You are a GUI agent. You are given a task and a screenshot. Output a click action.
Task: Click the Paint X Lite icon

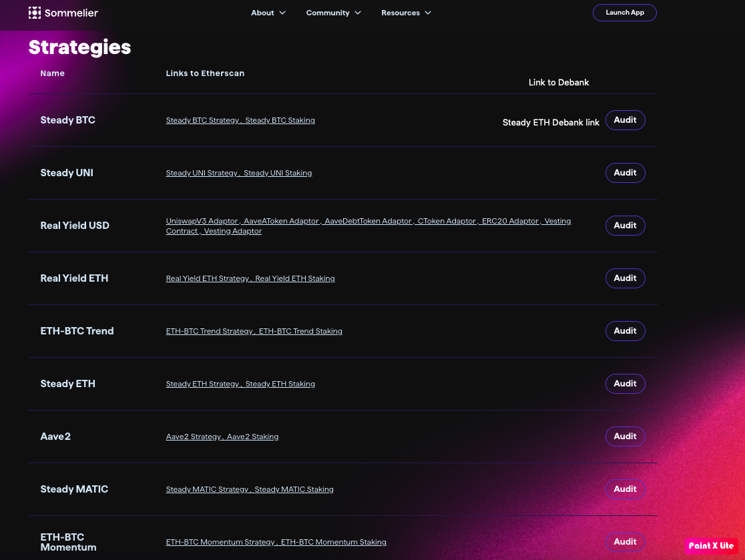pos(712,546)
